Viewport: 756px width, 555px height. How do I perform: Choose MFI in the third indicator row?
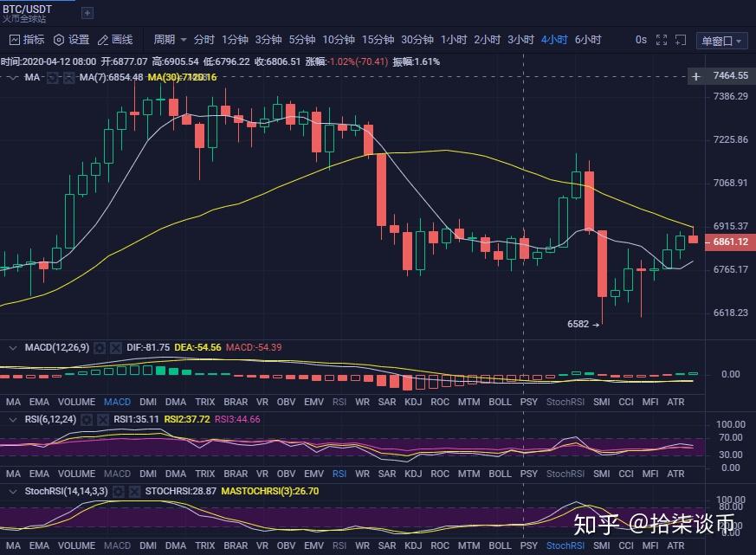coord(650,545)
